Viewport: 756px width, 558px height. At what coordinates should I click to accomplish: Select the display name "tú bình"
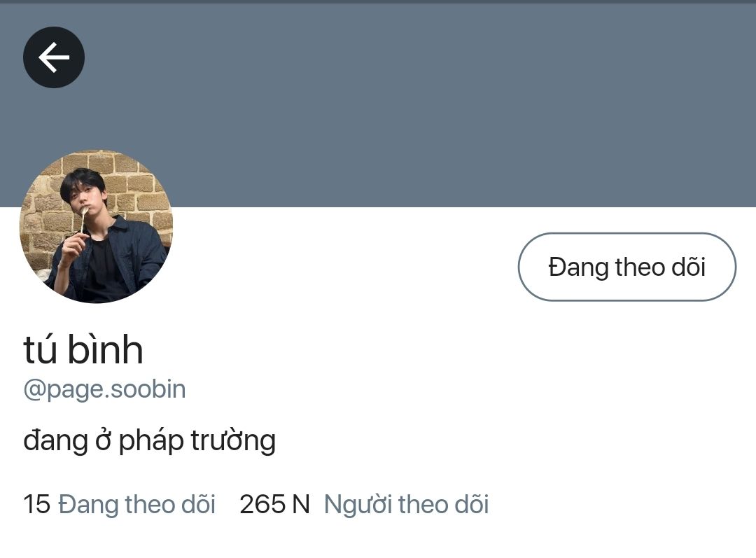point(83,349)
